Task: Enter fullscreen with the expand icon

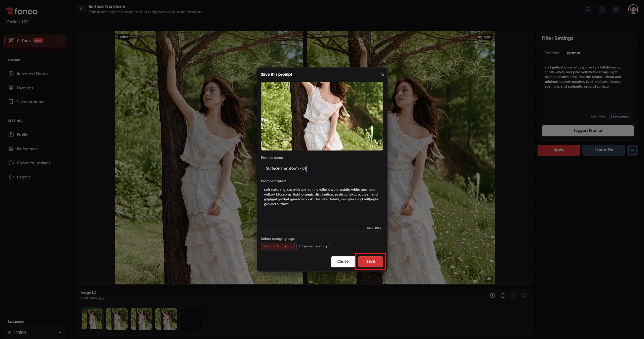Action: click(525, 295)
